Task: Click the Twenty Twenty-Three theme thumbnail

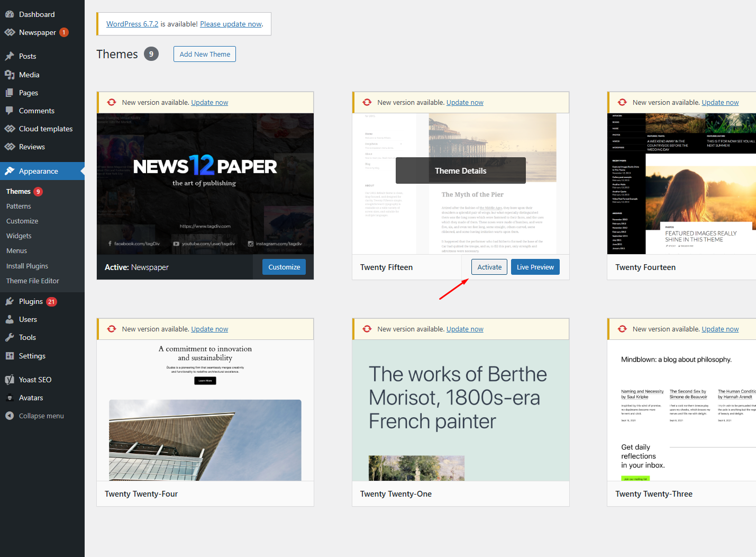Action: point(681,410)
